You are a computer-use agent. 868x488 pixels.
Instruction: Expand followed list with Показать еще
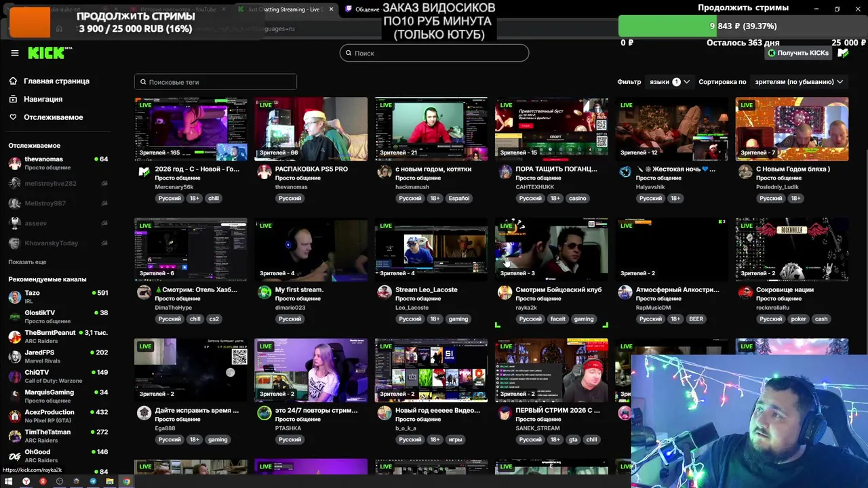pyautogui.click(x=27, y=262)
